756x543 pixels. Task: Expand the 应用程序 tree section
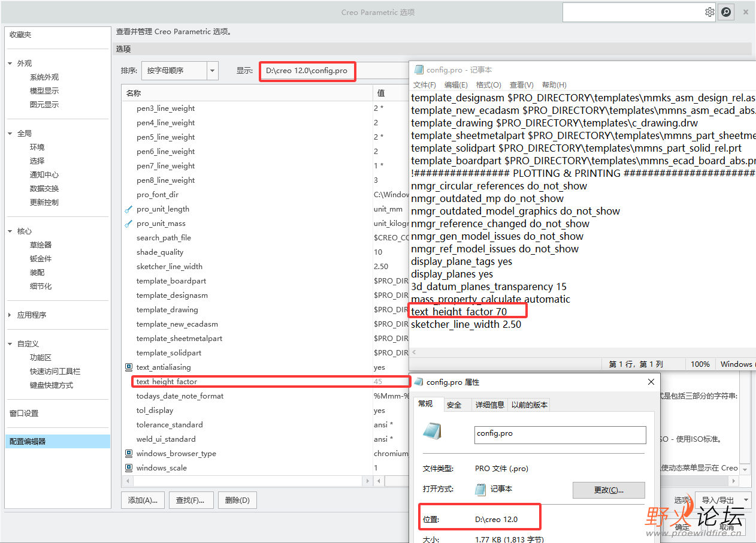pyautogui.click(x=10, y=315)
